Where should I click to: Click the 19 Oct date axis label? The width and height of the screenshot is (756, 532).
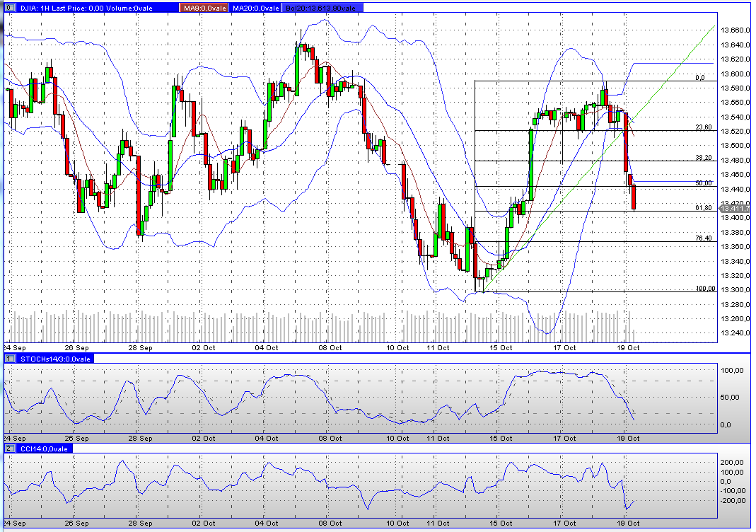[x=627, y=348]
